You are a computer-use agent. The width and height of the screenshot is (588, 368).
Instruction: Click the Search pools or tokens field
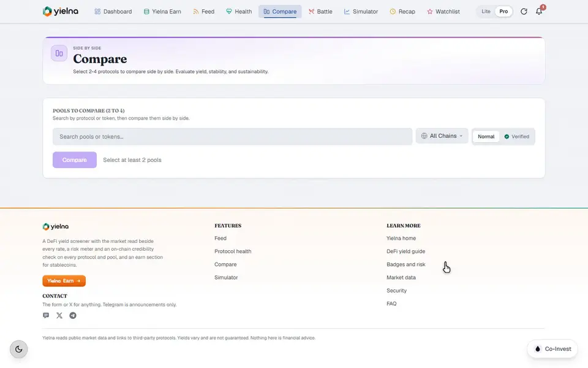(x=233, y=137)
